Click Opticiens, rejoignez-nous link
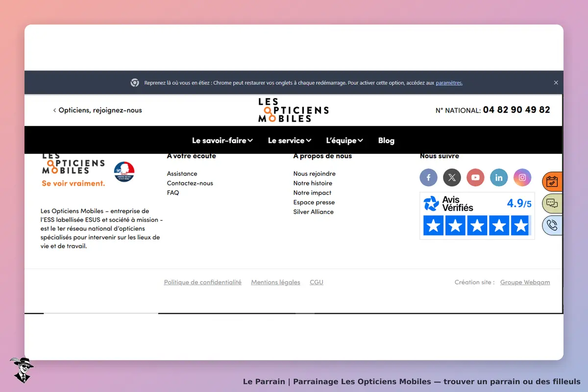The width and height of the screenshot is (588, 392). pos(98,110)
